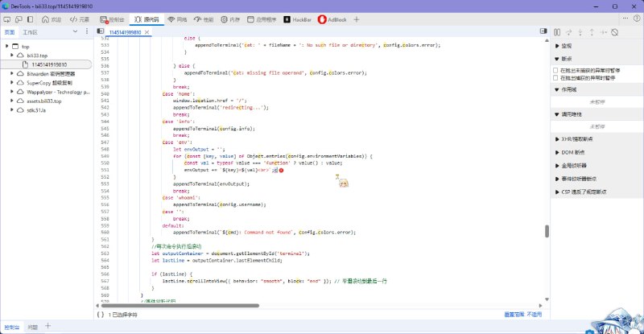This screenshot has width=644, height=334.
Task: Click the pause script execution icon
Action: pyautogui.click(x=556, y=32)
